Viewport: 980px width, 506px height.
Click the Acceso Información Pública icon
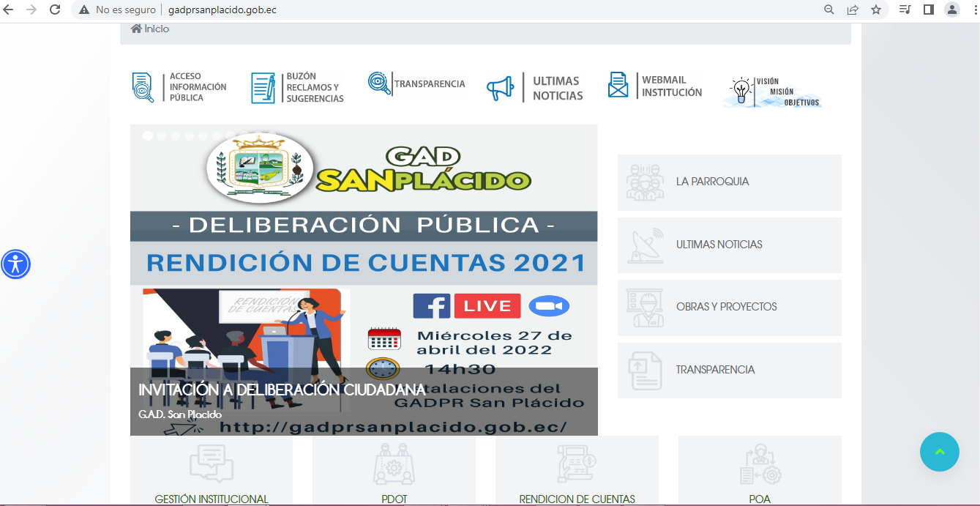pos(143,87)
